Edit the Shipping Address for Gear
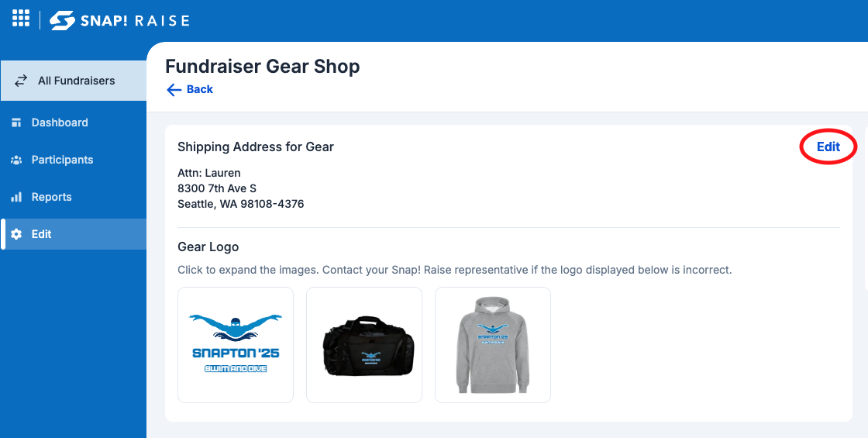The height and width of the screenshot is (438, 868). pyautogui.click(x=828, y=147)
